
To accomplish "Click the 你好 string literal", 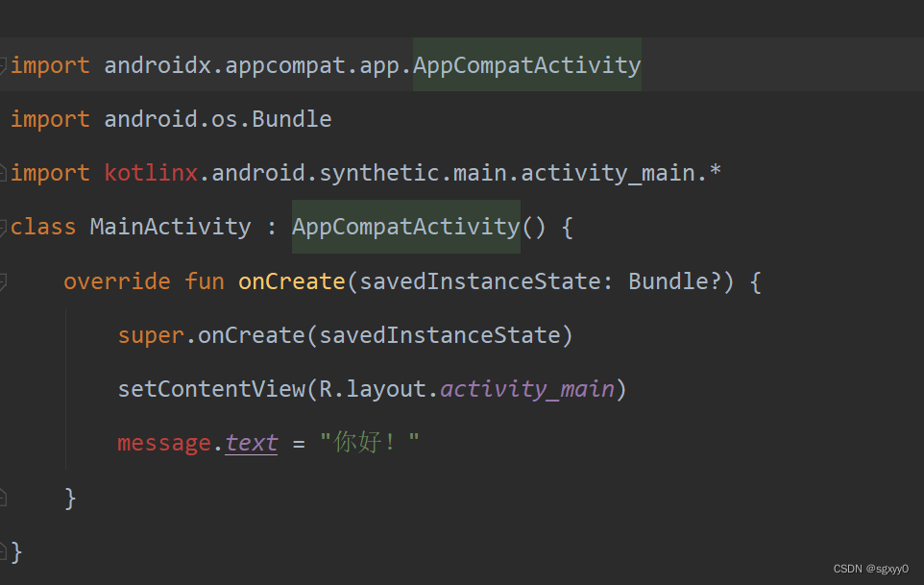I will pos(364,442).
